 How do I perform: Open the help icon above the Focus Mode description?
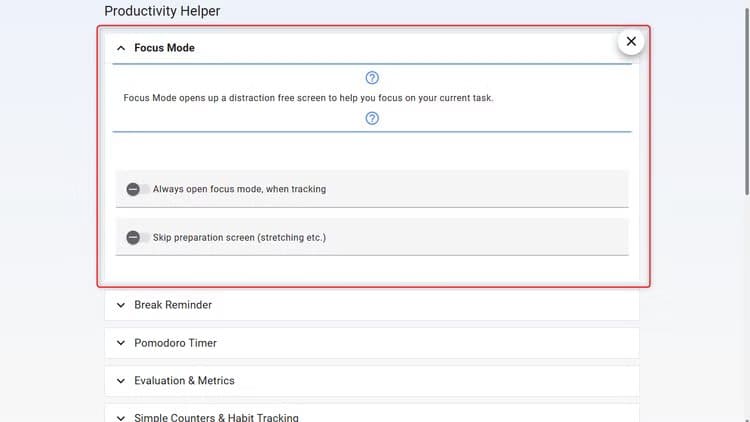372,78
